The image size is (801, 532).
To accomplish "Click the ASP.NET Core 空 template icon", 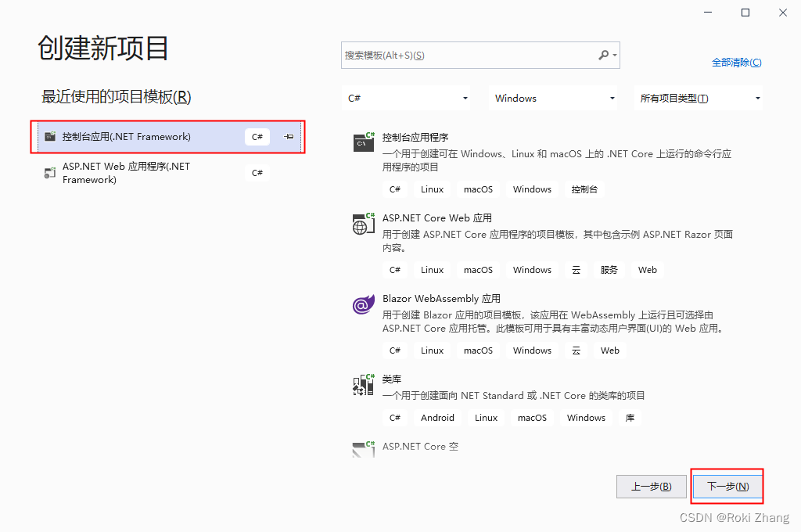I will coord(363,449).
